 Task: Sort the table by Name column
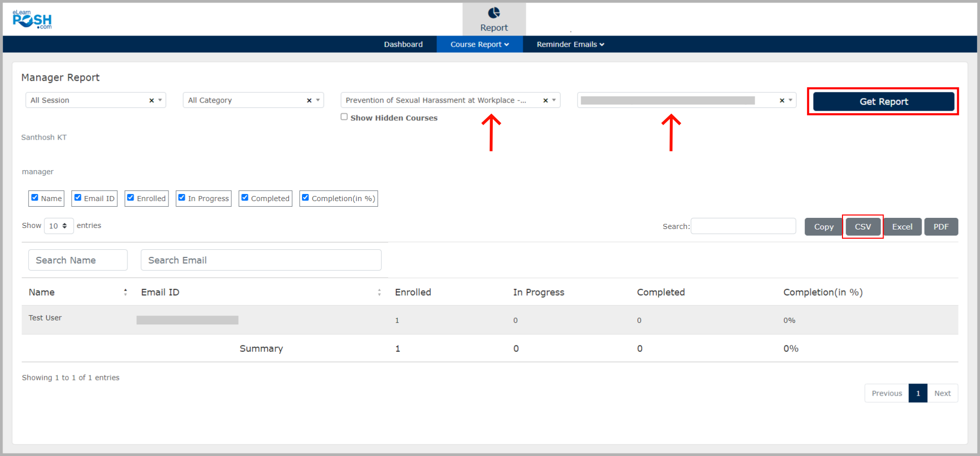click(125, 292)
